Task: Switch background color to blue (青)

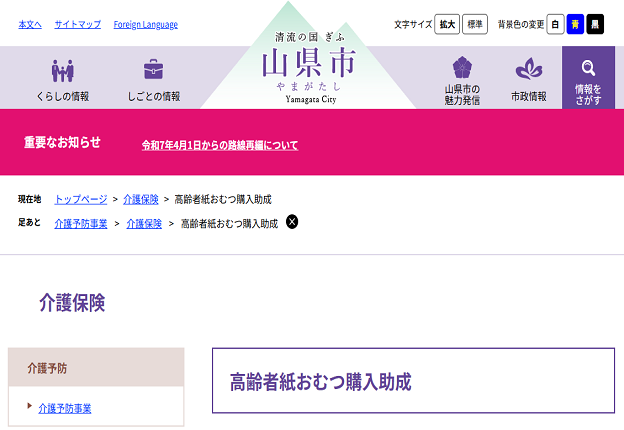Action: [575, 24]
